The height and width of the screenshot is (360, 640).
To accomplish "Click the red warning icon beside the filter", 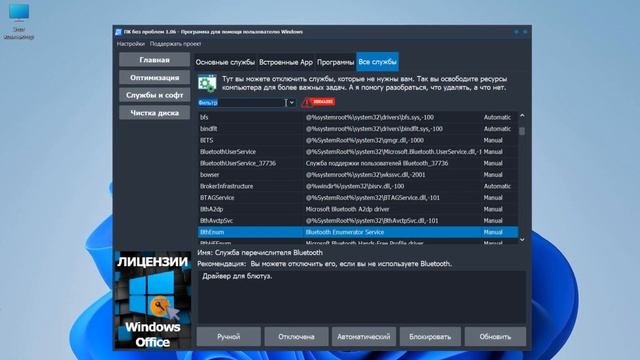I will click(x=318, y=102).
